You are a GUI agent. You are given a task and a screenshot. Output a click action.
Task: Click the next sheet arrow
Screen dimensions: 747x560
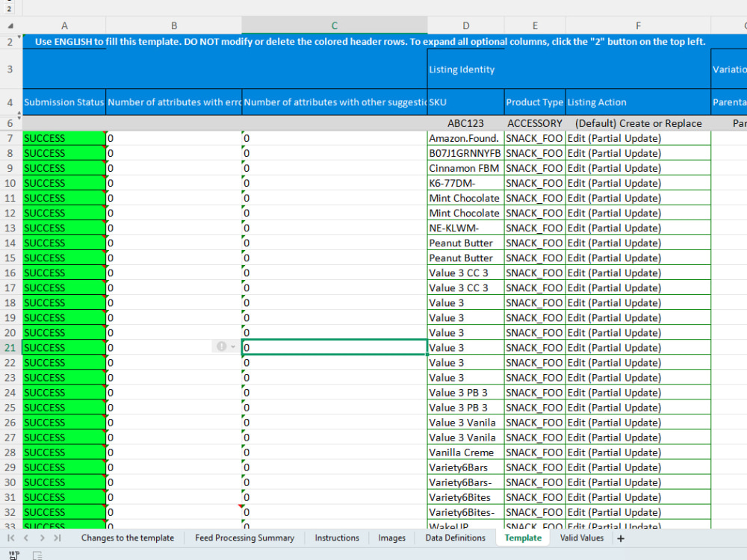[42, 538]
